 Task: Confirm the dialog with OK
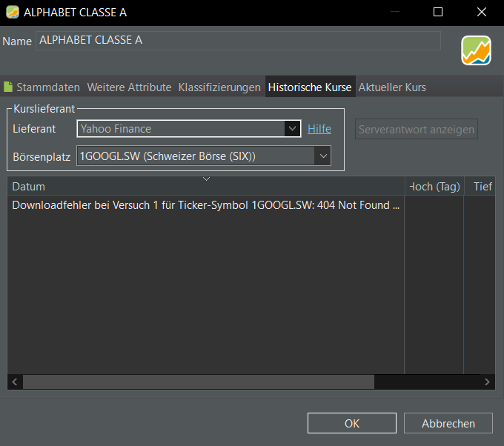click(x=352, y=423)
